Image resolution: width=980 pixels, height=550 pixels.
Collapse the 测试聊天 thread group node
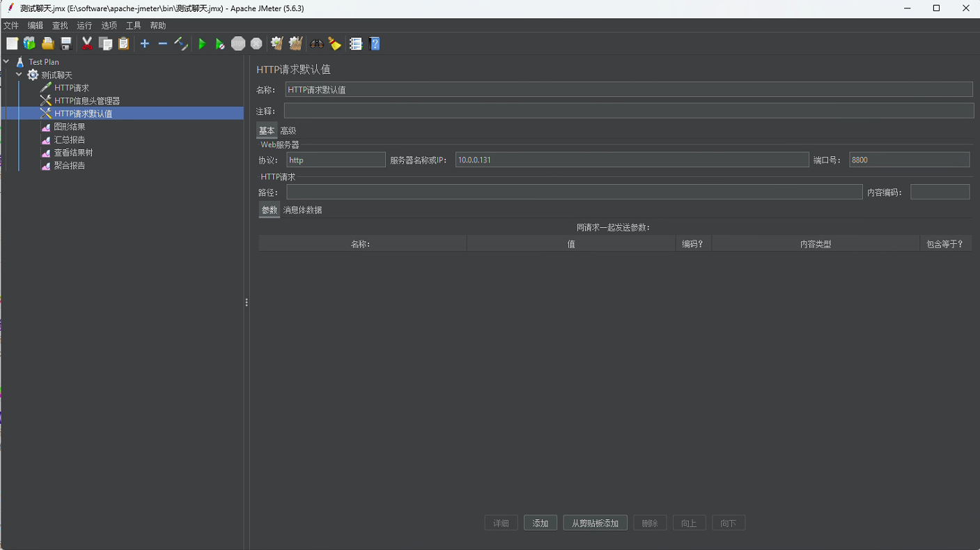19,75
